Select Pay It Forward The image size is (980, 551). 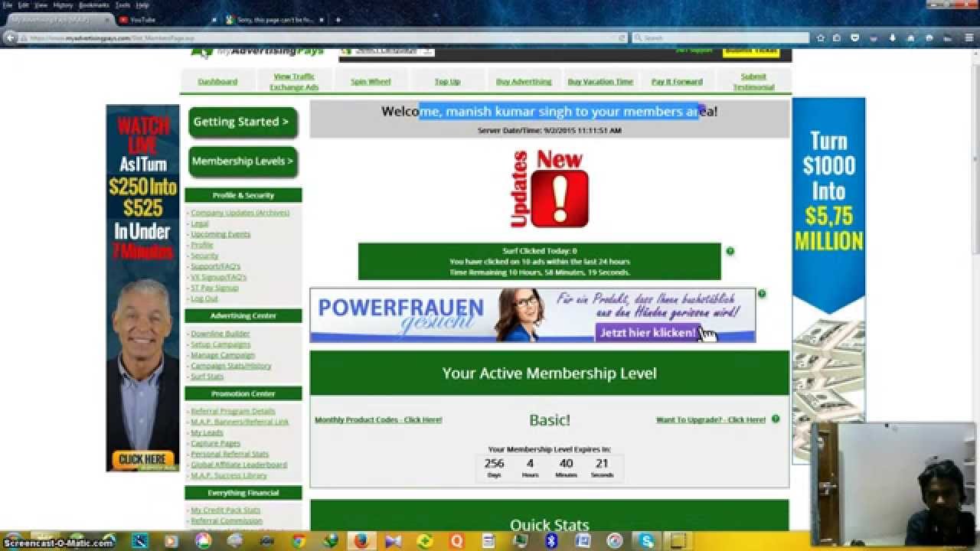click(x=677, y=82)
